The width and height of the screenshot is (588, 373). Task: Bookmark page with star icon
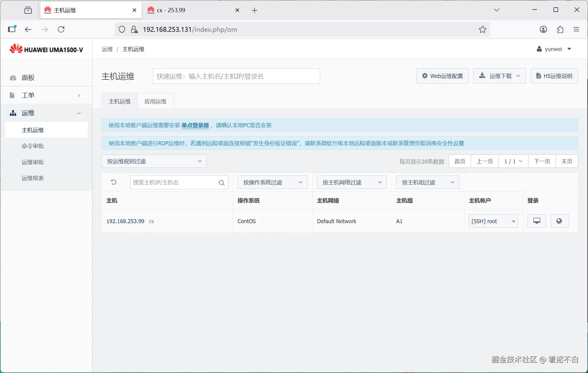pyautogui.click(x=482, y=29)
